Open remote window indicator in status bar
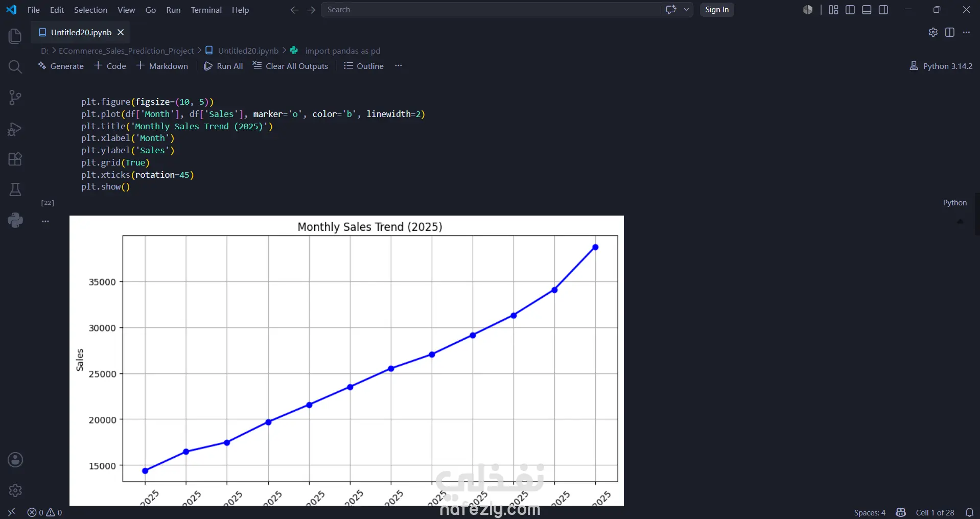The width and height of the screenshot is (980, 519). (11, 512)
